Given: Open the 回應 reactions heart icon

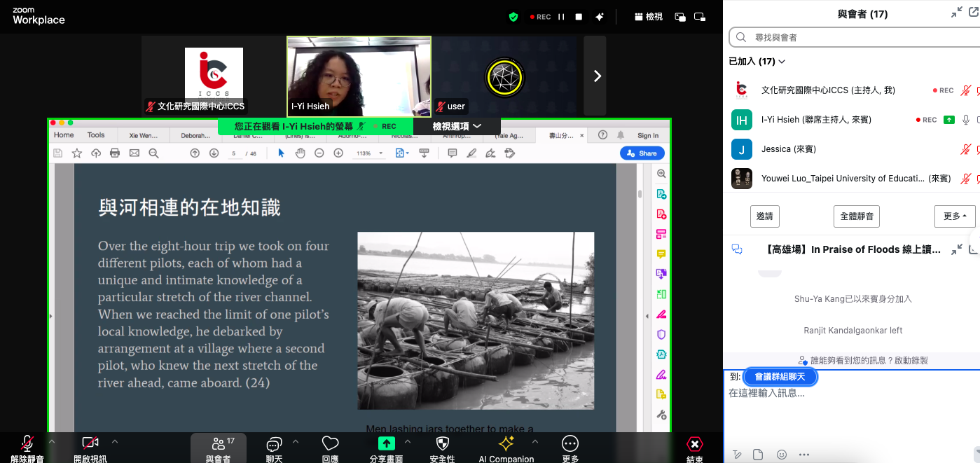Looking at the screenshot, I should 330,444.
